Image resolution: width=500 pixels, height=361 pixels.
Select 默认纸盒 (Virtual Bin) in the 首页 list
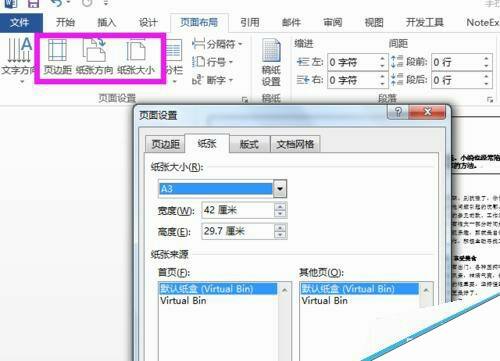coord(218,289)
